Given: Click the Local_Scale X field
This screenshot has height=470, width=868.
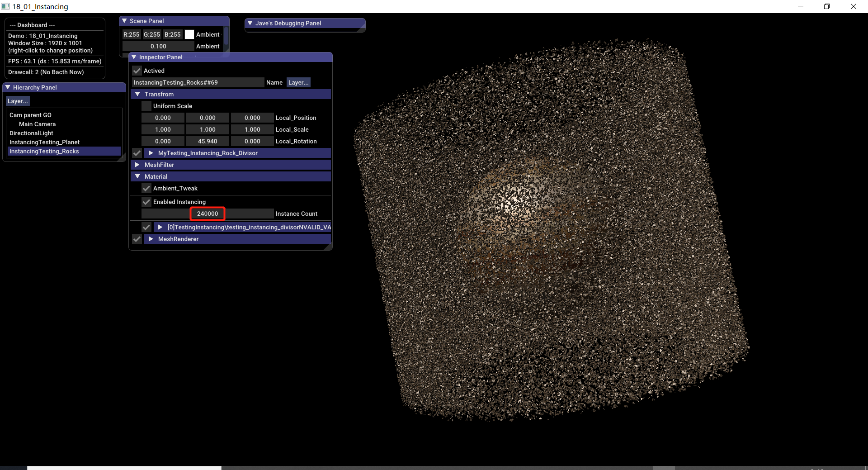Looking at the screenshot, I should [163, 129].
